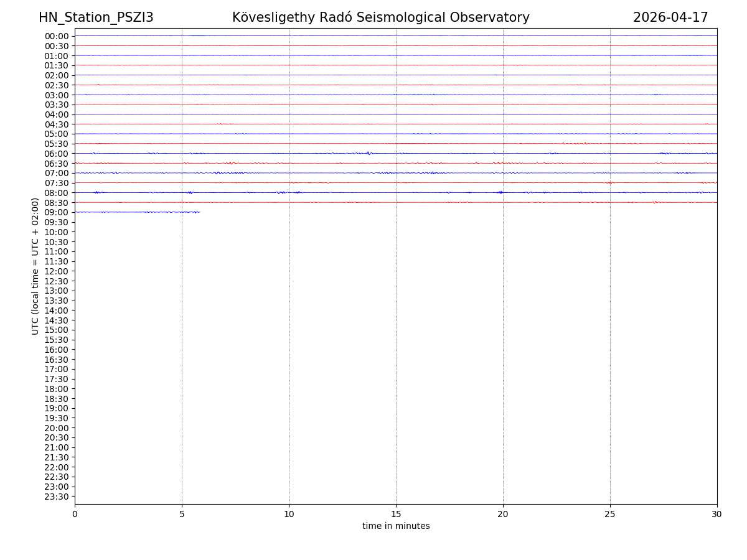Select the 09:00 row time label
The width and height of the screenshot is (747, 560).
pyautogui.click(x=57, y=212)
